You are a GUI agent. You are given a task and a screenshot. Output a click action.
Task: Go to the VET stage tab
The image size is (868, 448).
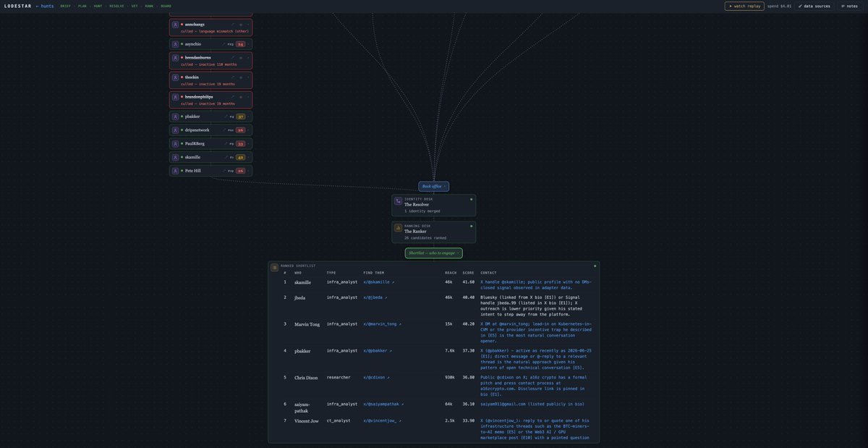pyautogui.click(x=135, y=6)
